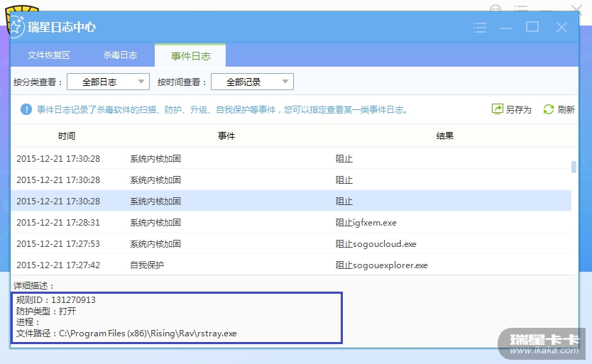Viewport: 592px width, 364px height.
Task: Click the 阻止sogoucloud.exe result cell
Action: [376, 244]
